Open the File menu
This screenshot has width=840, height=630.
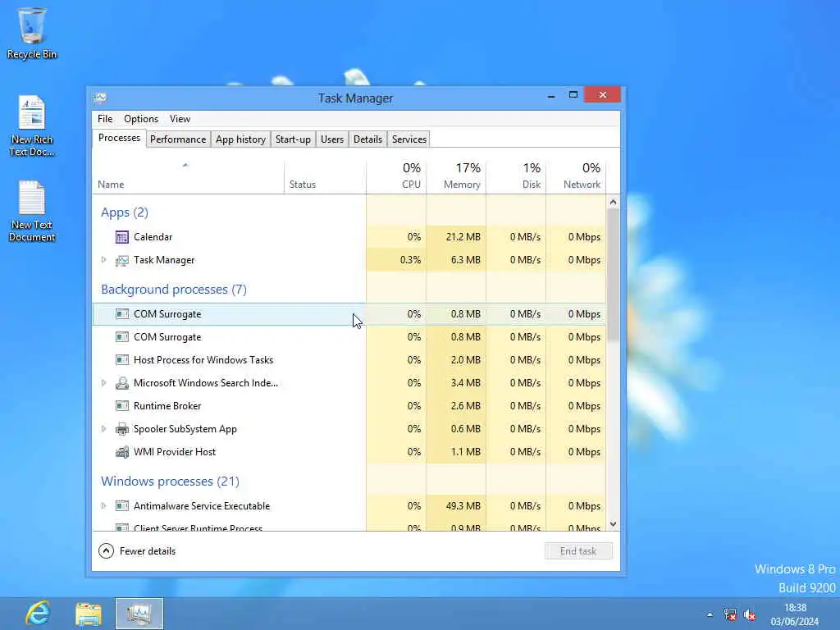click(x=105, y=119)
